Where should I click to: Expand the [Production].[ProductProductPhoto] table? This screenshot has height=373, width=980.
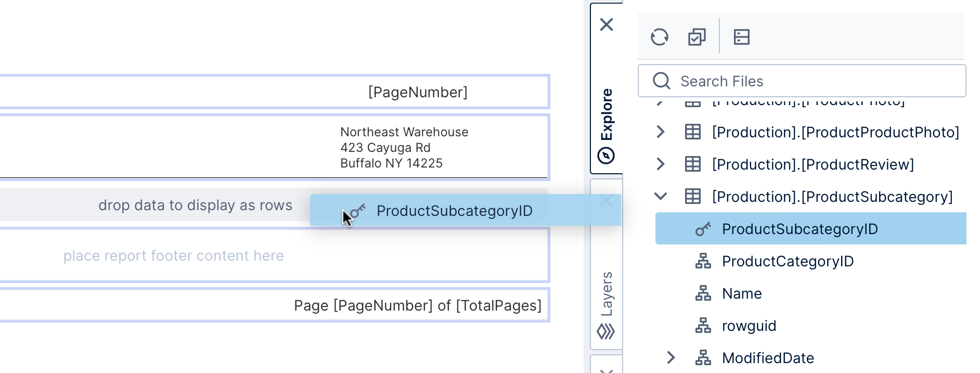[661, 132]
